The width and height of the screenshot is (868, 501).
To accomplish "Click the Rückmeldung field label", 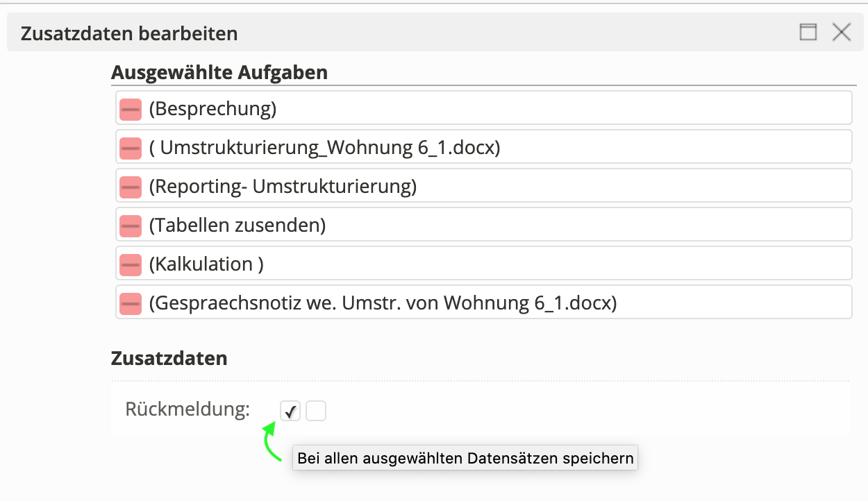I will (187, 409).
